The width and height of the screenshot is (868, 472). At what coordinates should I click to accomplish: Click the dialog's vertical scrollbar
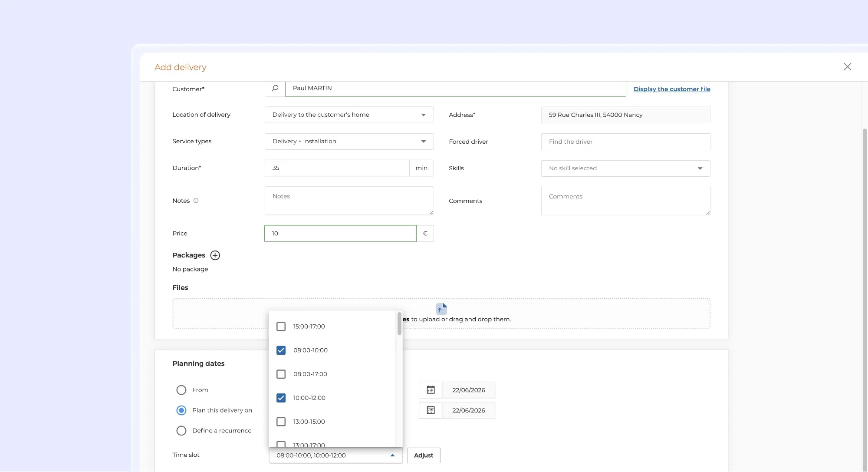tap(865, 300)
